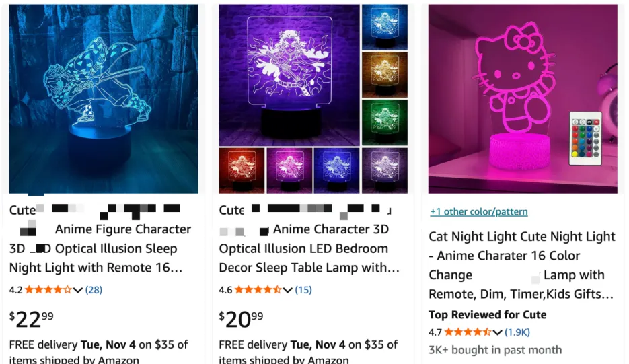
Task: Expand the 4.6 rating breakdown chevron
Action: pos(287,290)
